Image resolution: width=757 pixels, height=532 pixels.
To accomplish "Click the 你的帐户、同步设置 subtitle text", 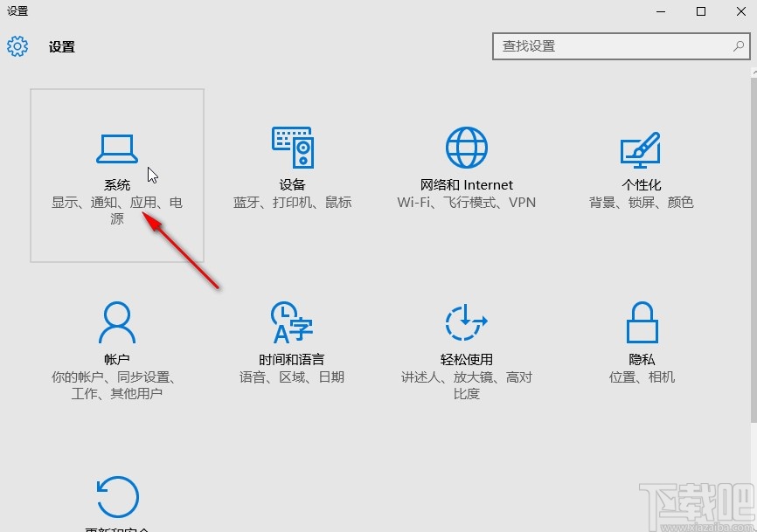I will [117, 377].
